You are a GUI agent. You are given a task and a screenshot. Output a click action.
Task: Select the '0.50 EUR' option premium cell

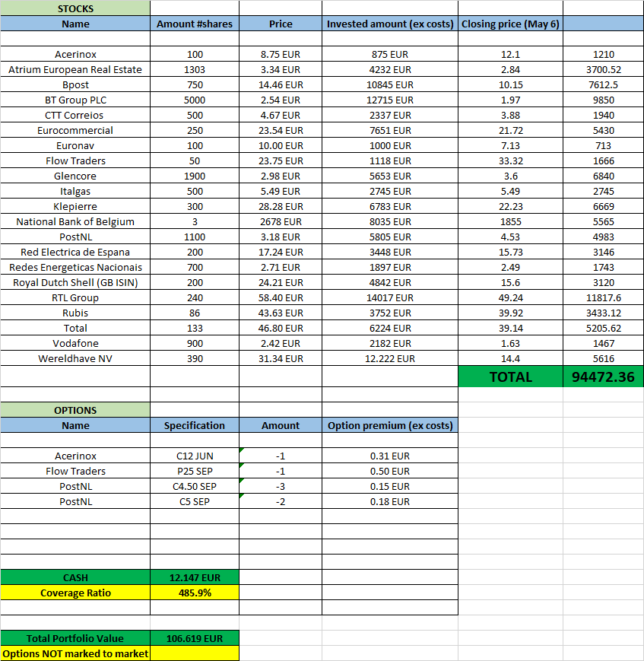[390, 470]
